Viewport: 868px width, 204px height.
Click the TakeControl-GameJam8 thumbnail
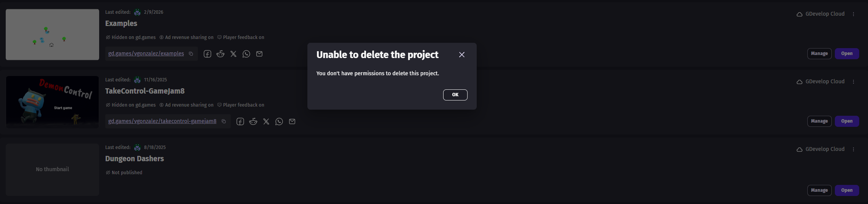[x=52, y=102]
